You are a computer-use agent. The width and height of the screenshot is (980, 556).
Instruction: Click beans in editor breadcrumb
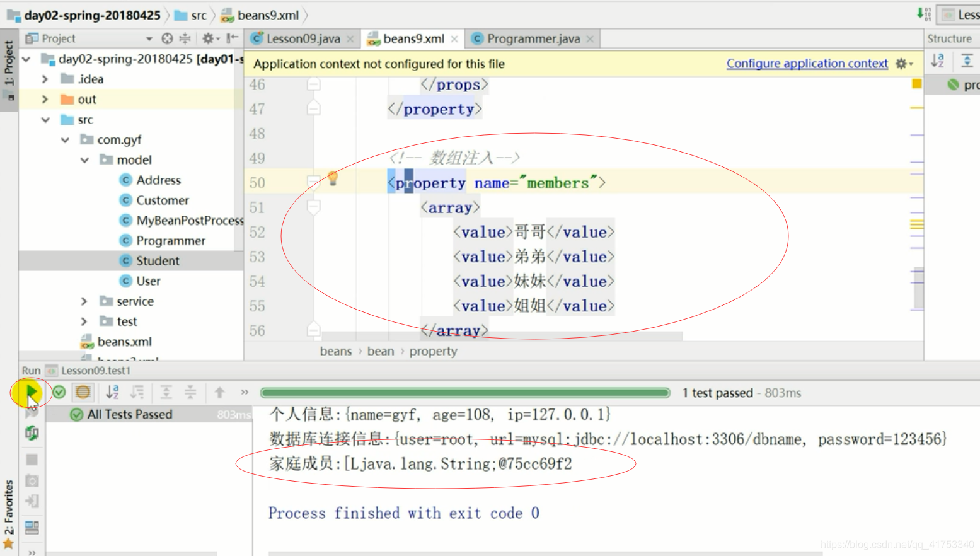tap(335, 351)
